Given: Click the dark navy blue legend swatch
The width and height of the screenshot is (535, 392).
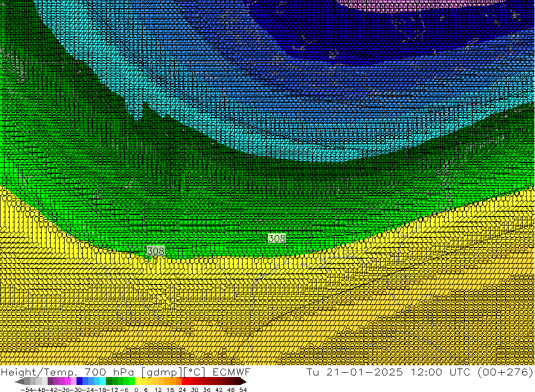Looking at the screenshot, I should 79,381.
